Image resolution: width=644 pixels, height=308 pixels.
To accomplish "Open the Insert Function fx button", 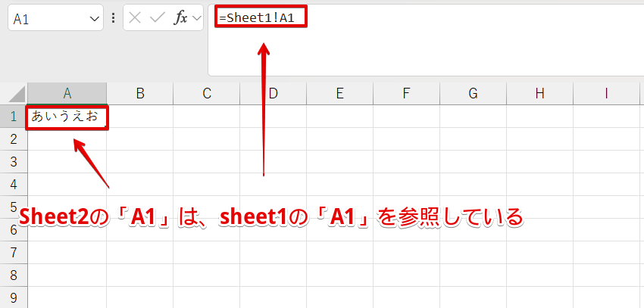I will point(180,17).
